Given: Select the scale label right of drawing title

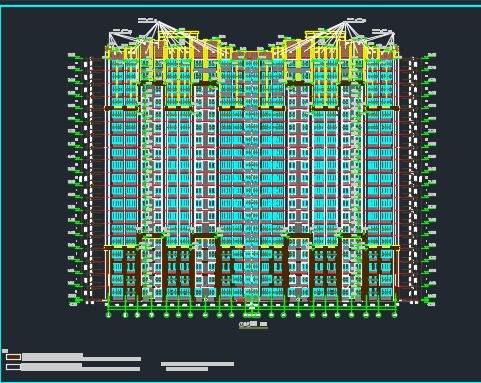Looking at the screenshot, I should tap(263, 324).
